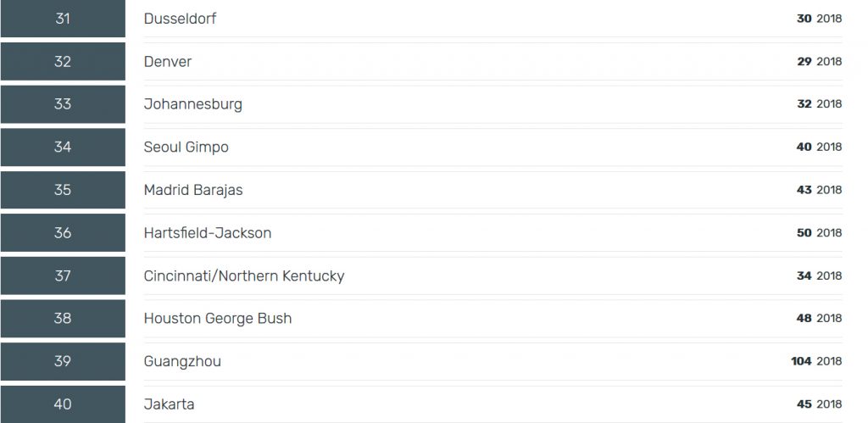868x423 pixels.
Task: Click Hartsfield-Jackson's 2018 rank value 50
Action: point(804,233)
